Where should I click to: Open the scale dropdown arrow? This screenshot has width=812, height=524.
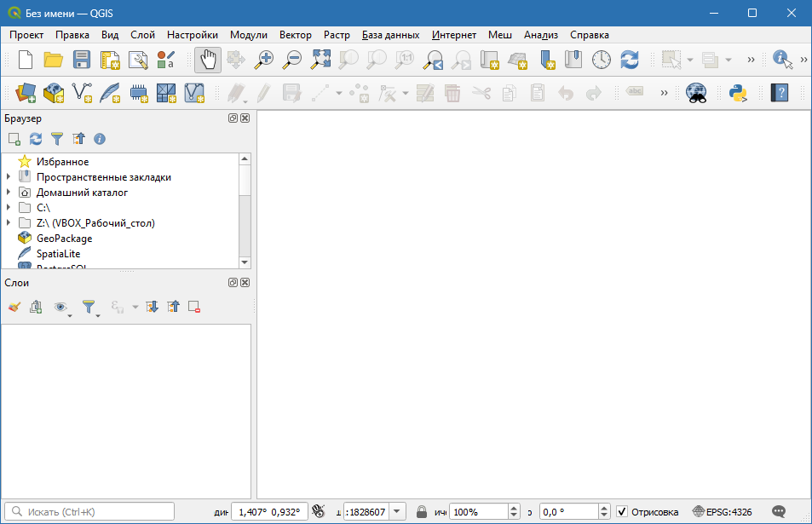397,511
